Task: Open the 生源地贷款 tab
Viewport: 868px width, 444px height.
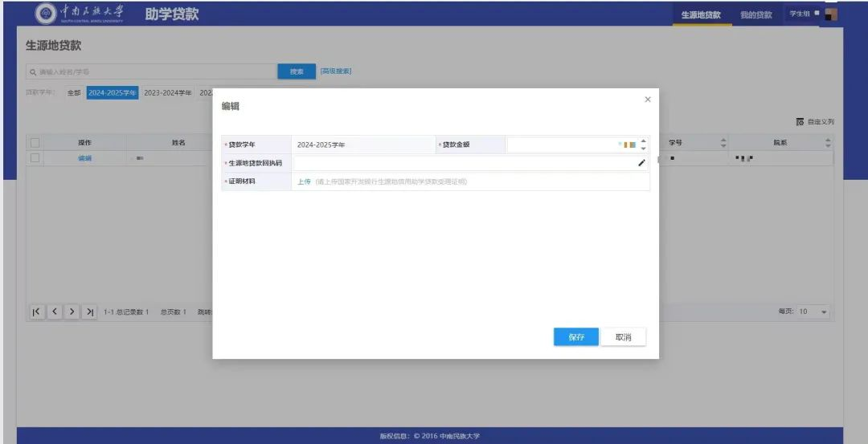Action: (x=701, y=14)
